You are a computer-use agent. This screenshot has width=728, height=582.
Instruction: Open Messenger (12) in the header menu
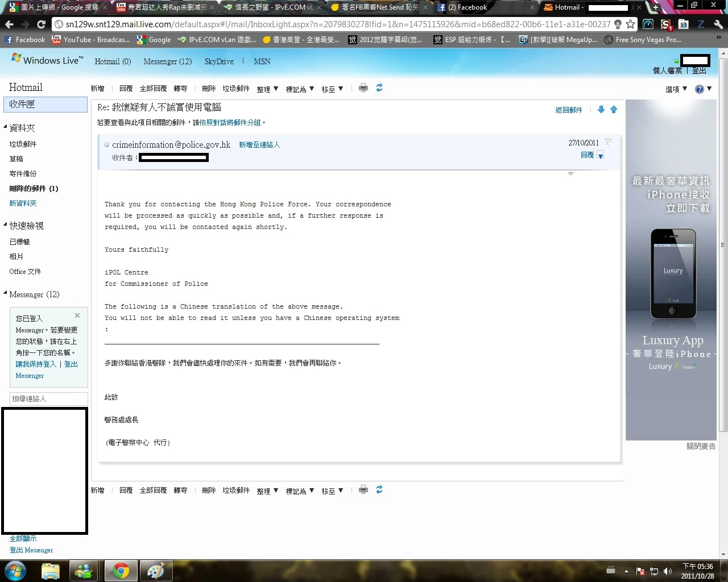[x=168, y=61]
